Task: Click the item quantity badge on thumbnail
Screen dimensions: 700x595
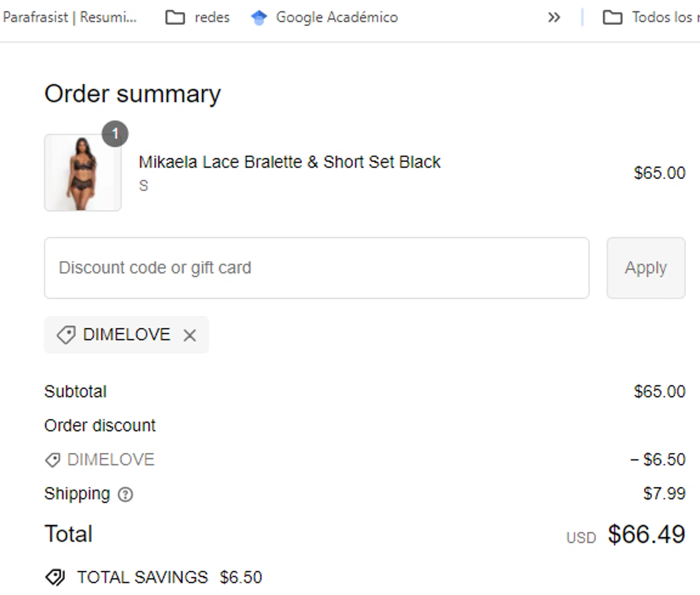Action: [115, 134]
